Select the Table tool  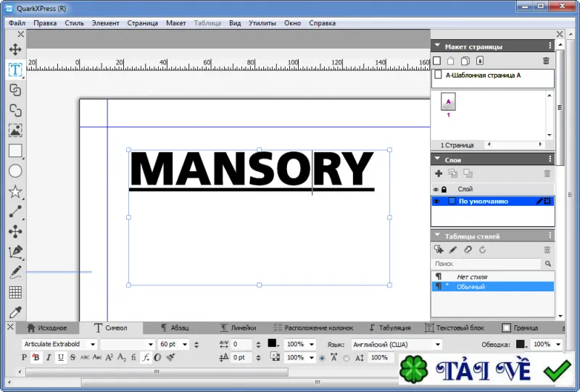(x=15, y=293)
